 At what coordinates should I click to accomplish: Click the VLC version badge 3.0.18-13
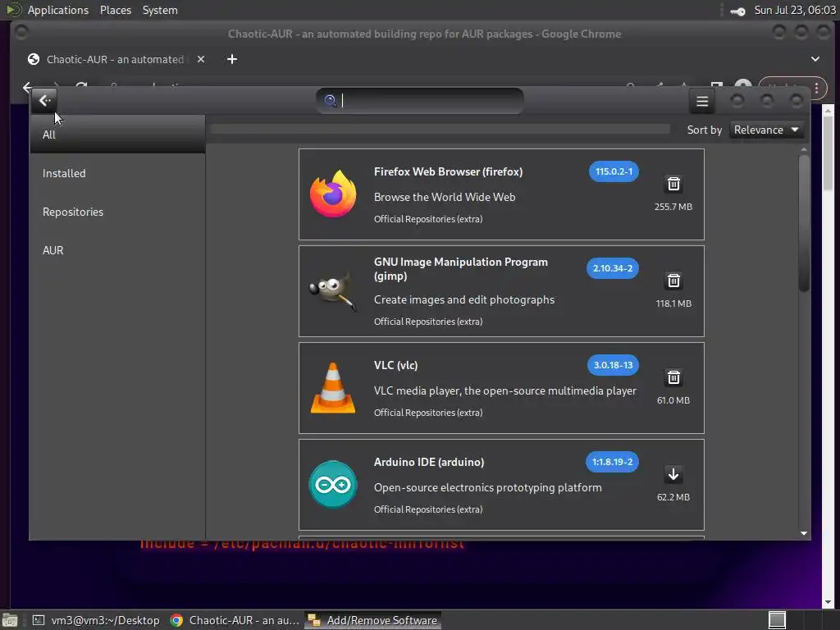(x=613, y=365)
